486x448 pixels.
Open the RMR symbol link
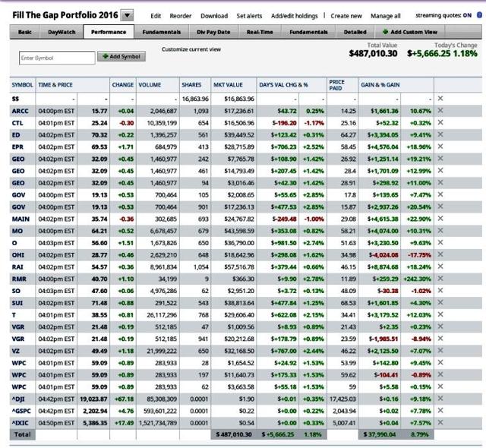19,279
